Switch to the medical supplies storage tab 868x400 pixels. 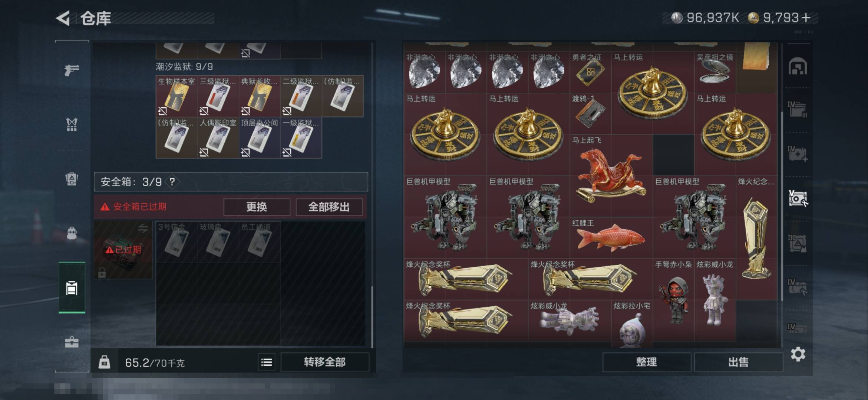click(x=798, y=154)
